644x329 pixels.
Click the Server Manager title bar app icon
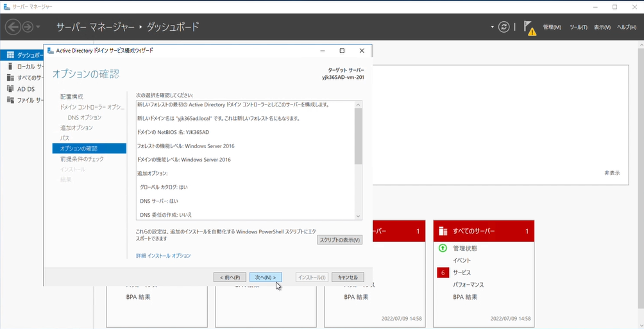tap(6, 7)
